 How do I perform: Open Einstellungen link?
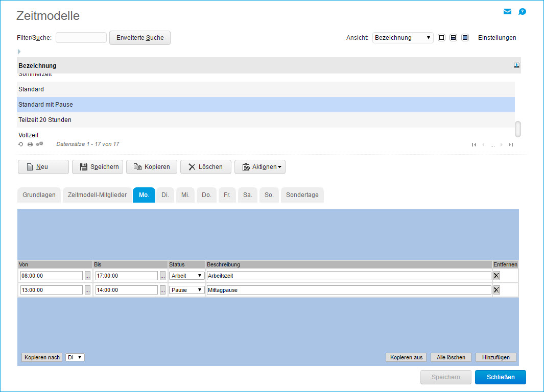(x=497, y=38)
